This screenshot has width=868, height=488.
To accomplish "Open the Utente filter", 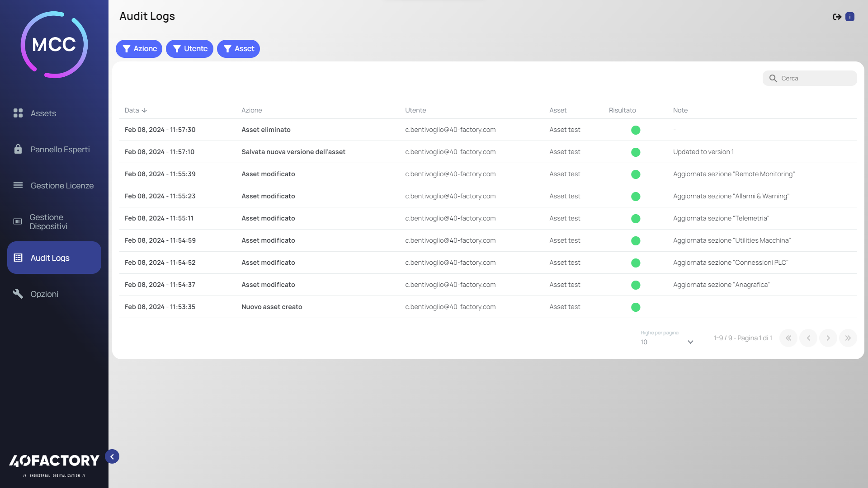I will coord(189,49).
